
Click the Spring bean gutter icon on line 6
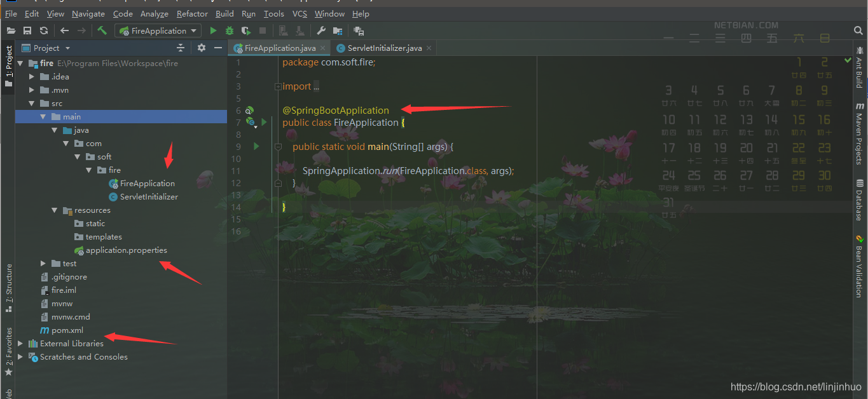pos(250,111)
